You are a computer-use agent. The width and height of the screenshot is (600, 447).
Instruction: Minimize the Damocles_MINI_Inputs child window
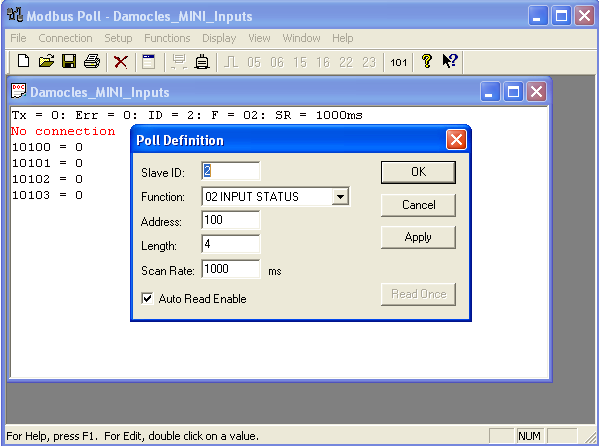(489, 92)
